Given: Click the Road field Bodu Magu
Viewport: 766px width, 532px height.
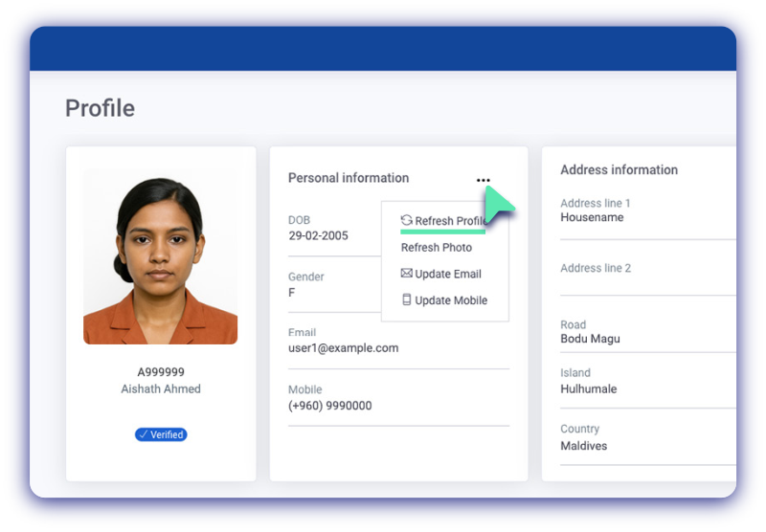Looking at the screenshot, I should coord(590,339).
